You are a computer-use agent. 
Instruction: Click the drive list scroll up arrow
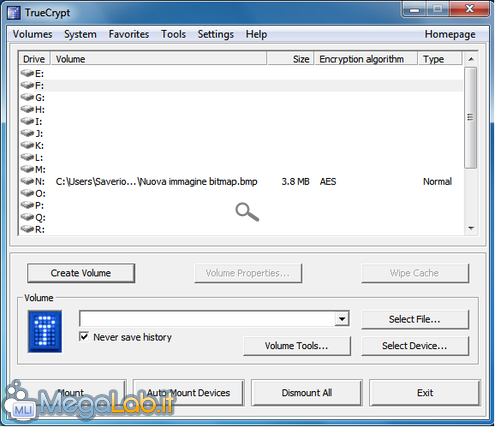[x=471, y=59]
